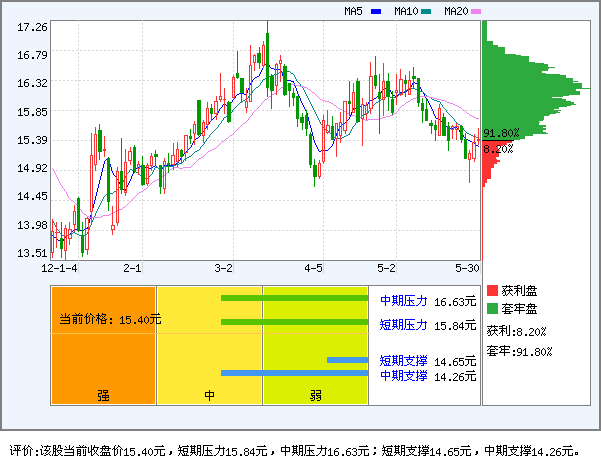Click the MA10 legend label
The height and width of the screenshot is (456, 601).
(x=406, y=11)
